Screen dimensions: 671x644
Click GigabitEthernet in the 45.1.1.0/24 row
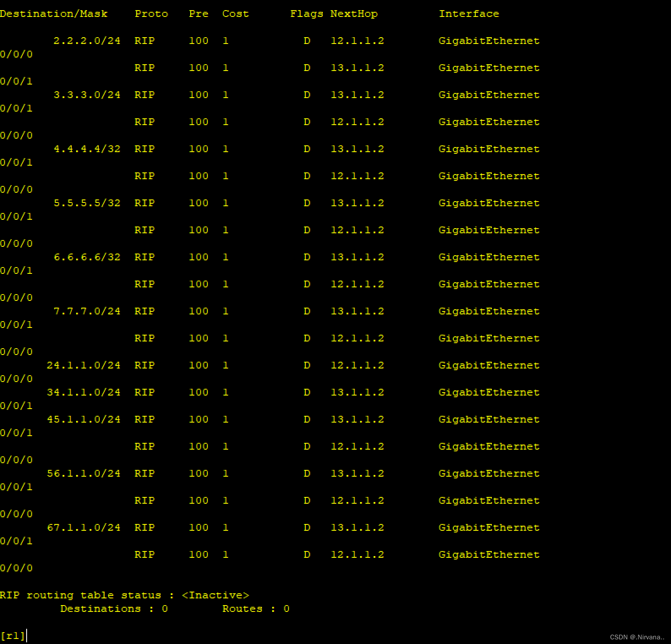pyautogui.click(x=489, y=420)
